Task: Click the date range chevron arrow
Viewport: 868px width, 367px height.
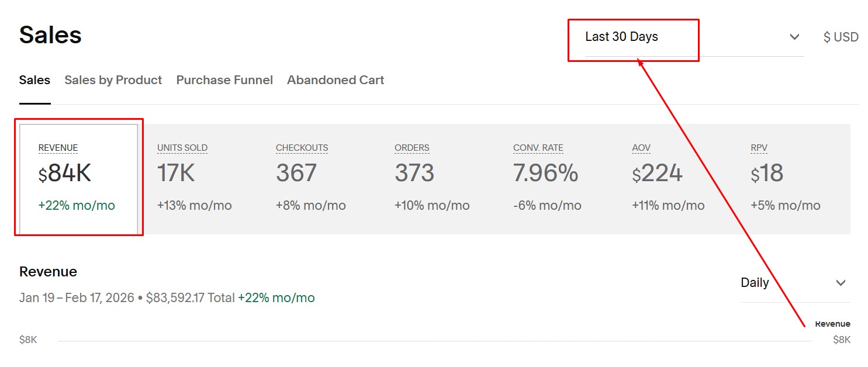Action: pyautogui.click(x=794, y=37)
